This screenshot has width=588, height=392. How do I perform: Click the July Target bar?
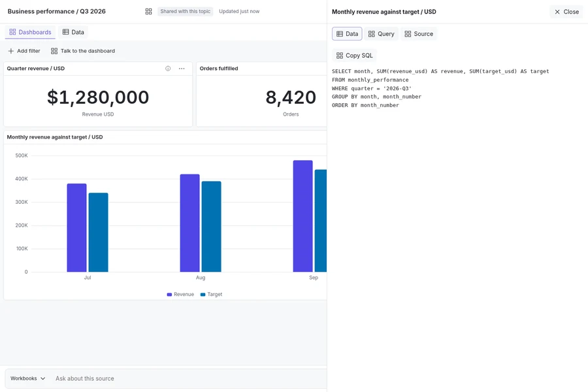click(98, 233)
